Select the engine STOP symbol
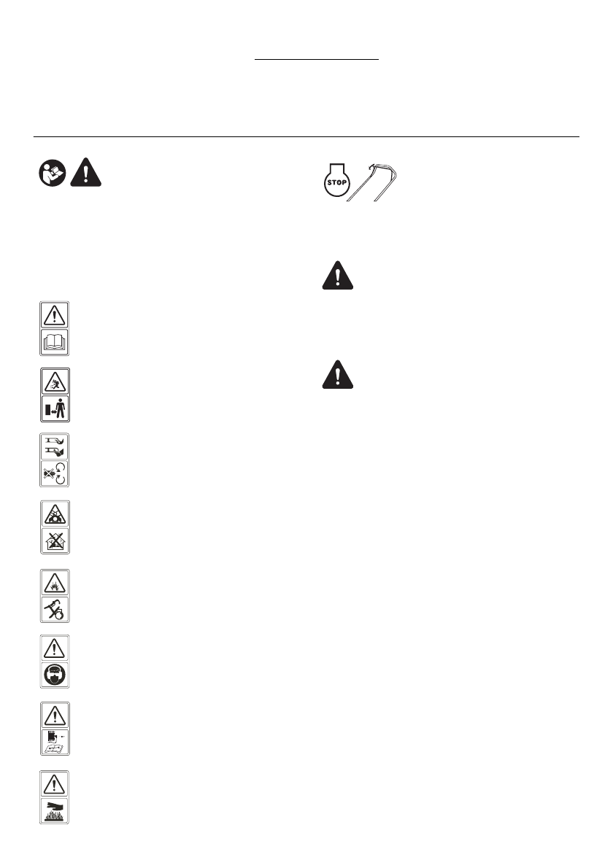The image size is (613, 868). click(336, 179)
